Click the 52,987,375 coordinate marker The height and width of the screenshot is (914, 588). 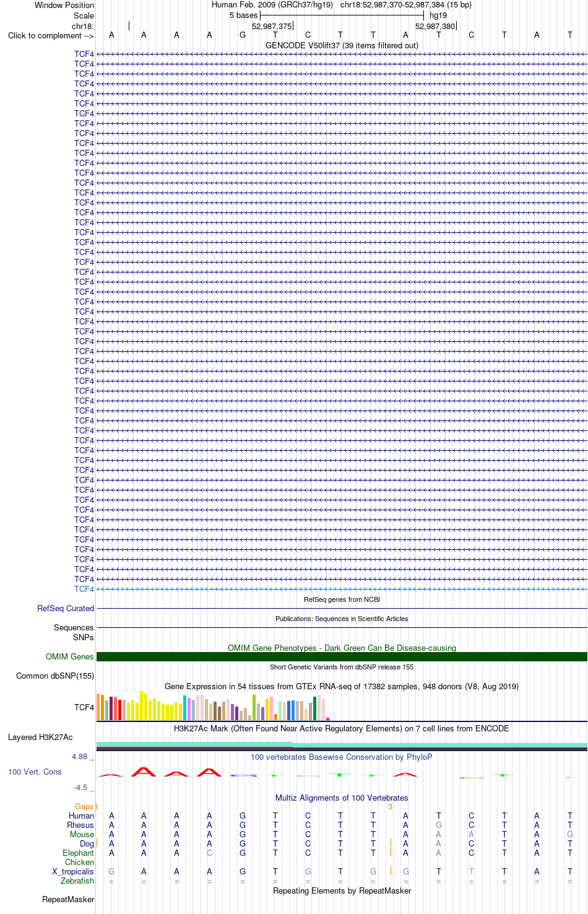[x=272, y=27]
